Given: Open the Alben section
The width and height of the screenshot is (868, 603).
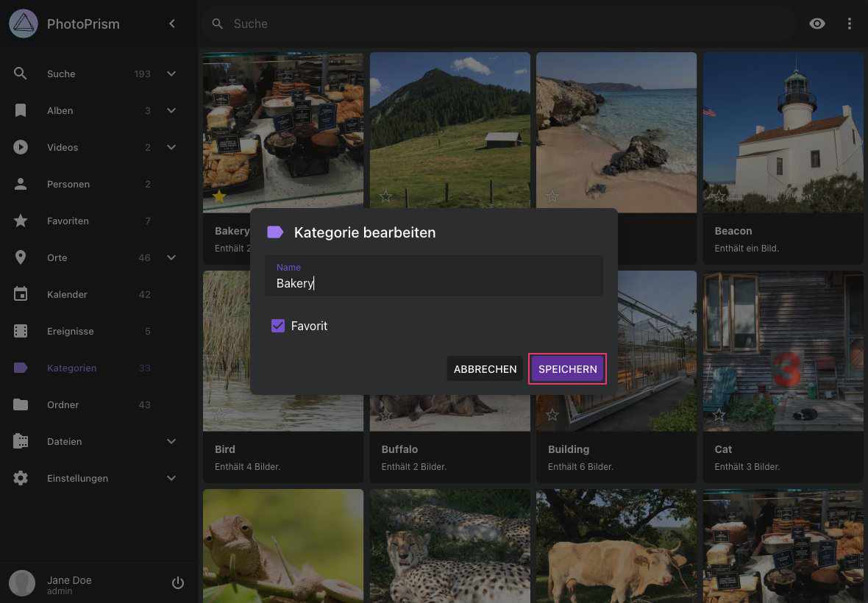Looking at the screenshot, I should 60,110.
